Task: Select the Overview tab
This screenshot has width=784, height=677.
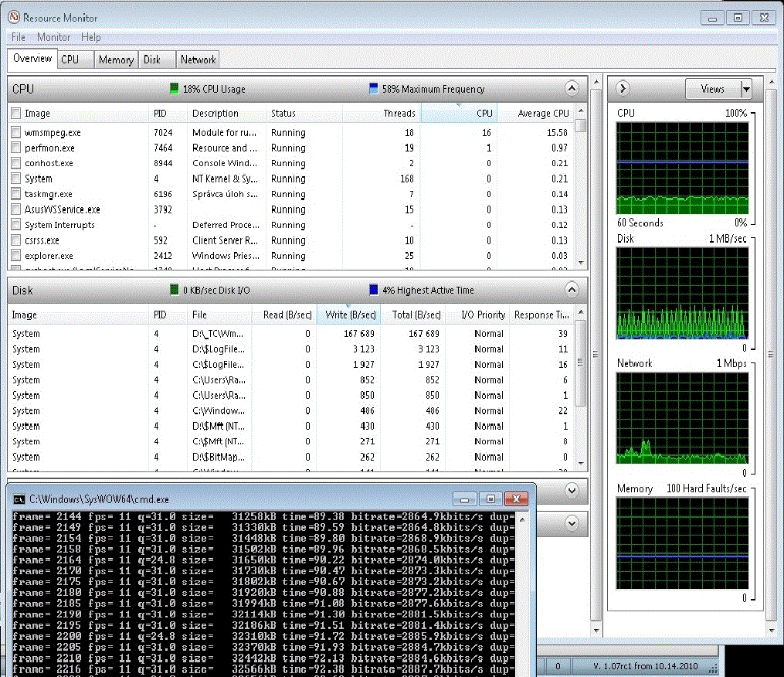Action: pyautogui.click(x=32, y=58)
